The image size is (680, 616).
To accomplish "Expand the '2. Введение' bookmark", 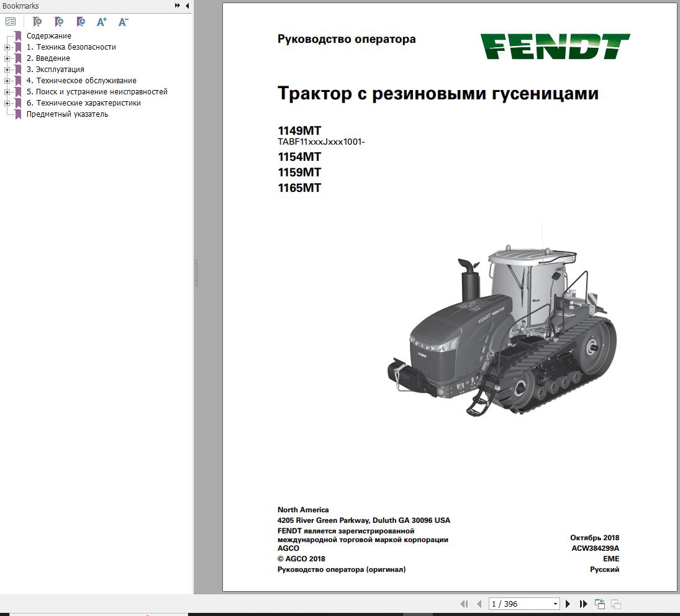I will 7,58.
